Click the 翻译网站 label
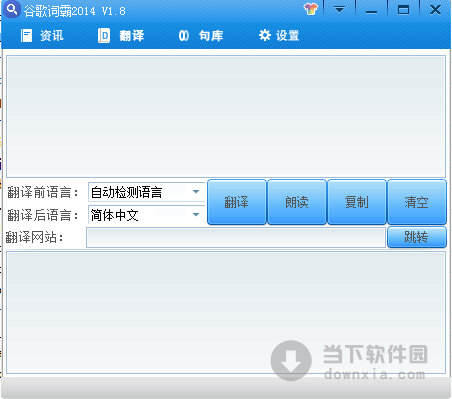 [x=34, y=238]
